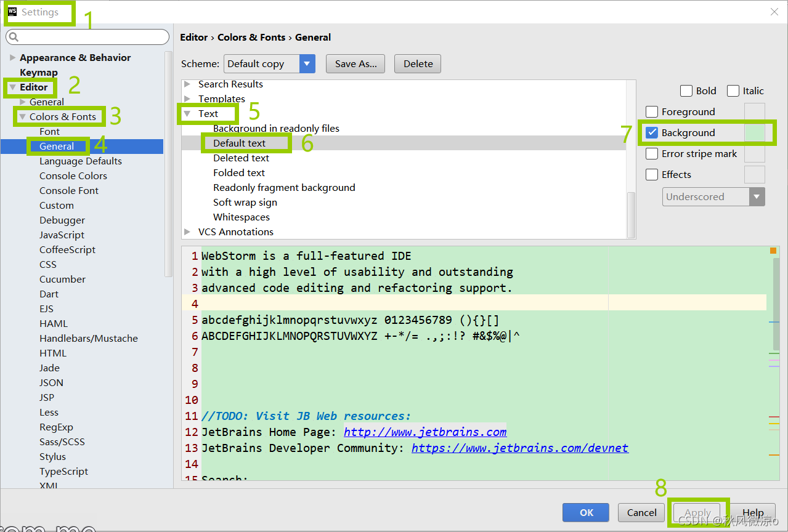Expand VCS Annotations node
Viewport: 788px width, 532px height.
pyautogui.click(x=187, y=232)
